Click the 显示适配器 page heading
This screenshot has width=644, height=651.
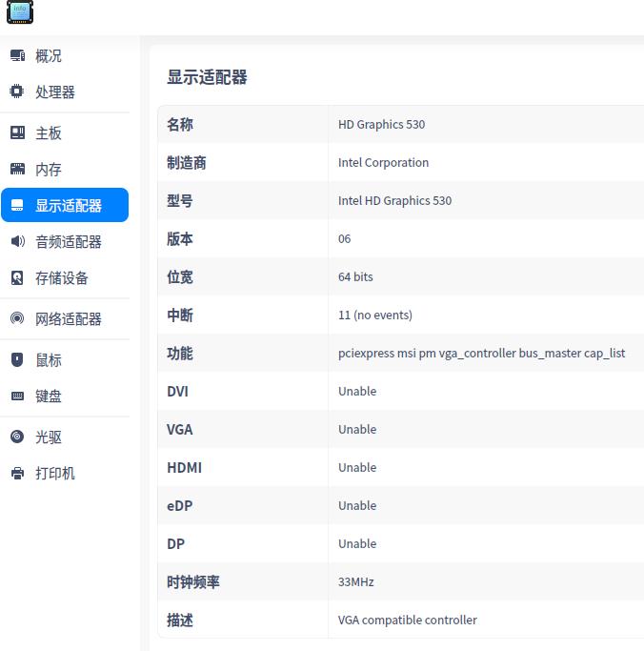tap(207, 77)
